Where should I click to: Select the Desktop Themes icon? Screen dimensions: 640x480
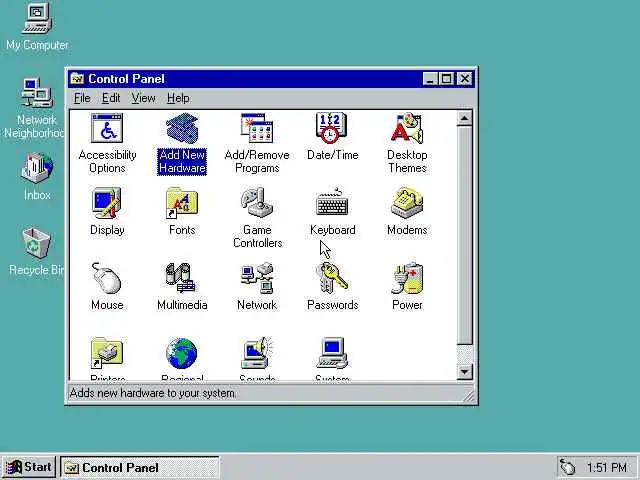tap(407, 128)
